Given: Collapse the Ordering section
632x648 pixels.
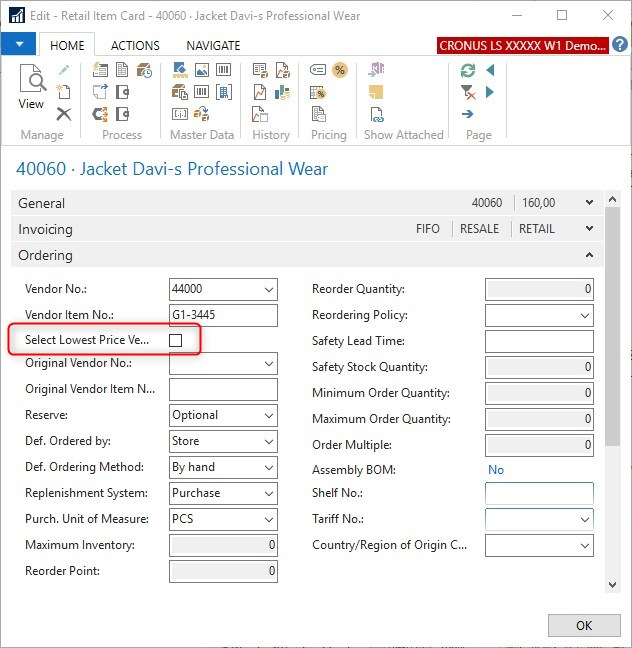Looking at the screenshot, I should click(589, 255).
